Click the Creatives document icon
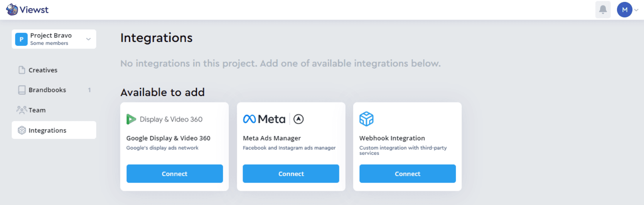This screenshot has height=205, width=644. 22,70
